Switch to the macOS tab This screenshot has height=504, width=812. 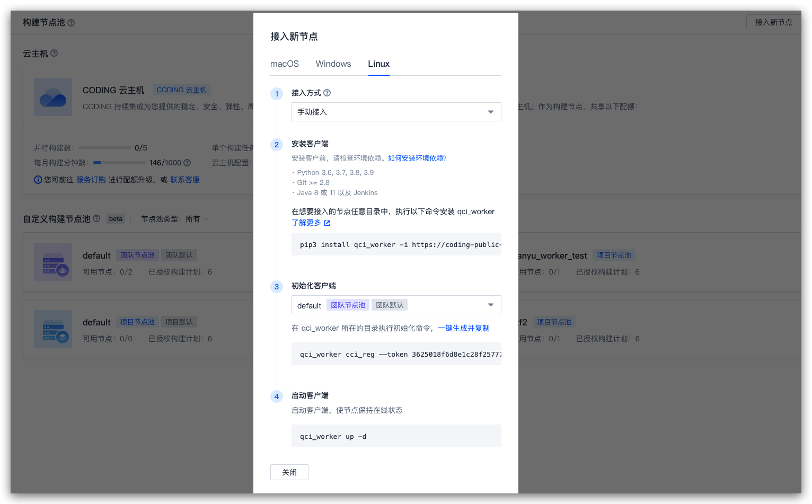tap(285, 64)
